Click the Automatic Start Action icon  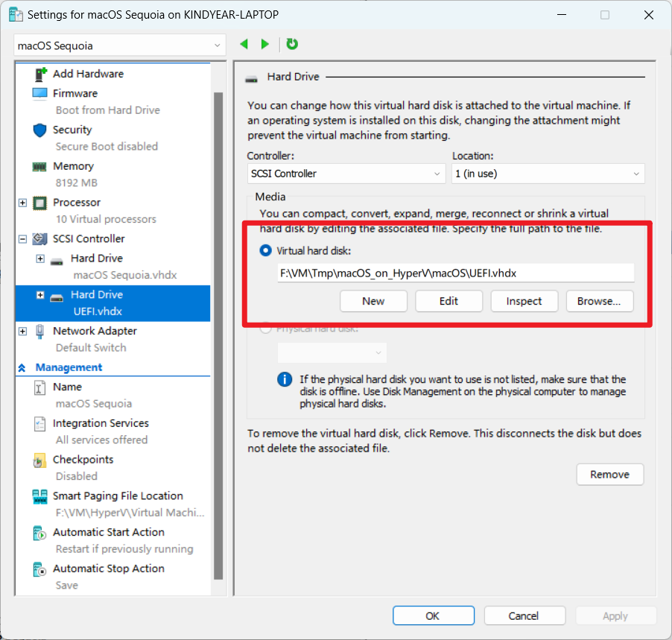(39, 533)
